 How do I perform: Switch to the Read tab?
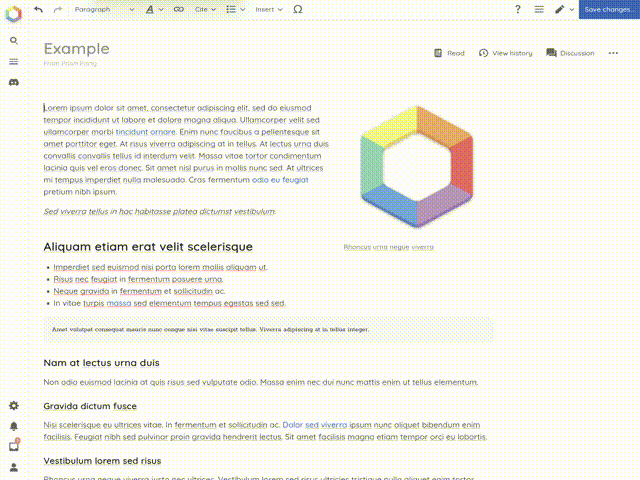pos(449,53)
